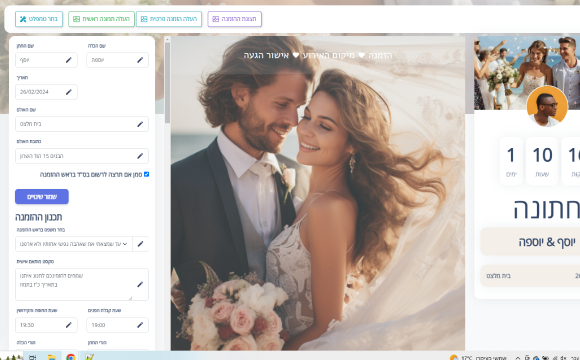Image resolution: width=580 pixels, height=360 pixels.
Task: Go to הזמנה in the preview navigation
Action: pos(380,55)
